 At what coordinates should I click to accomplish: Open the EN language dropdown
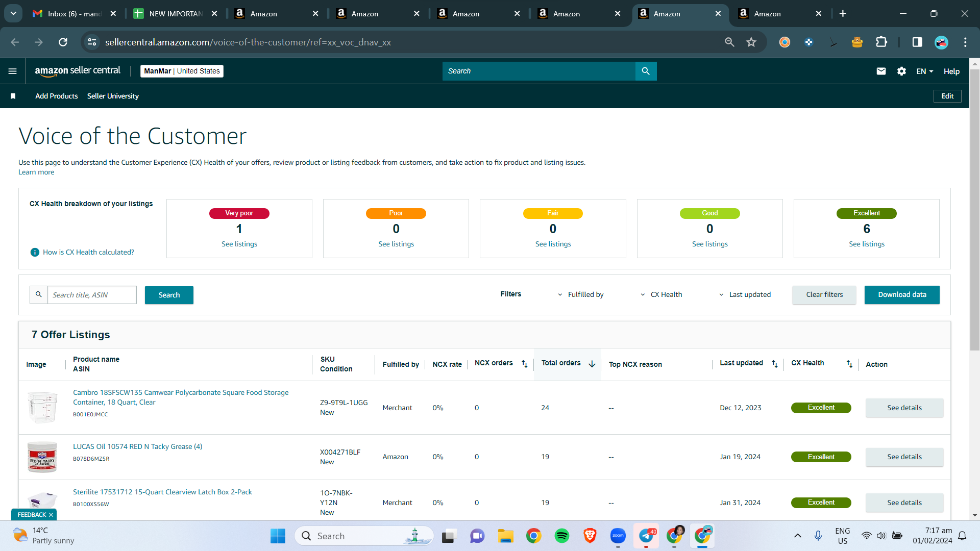click(924, 71)
